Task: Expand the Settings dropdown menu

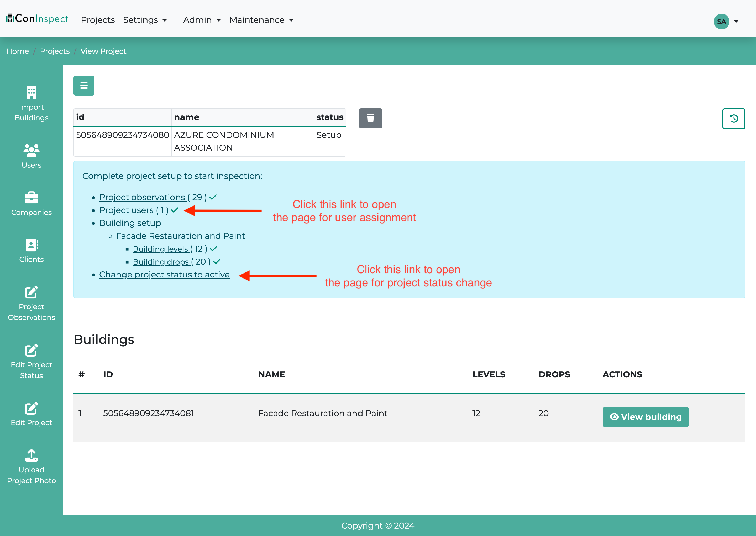Action: tap(145, 20)
